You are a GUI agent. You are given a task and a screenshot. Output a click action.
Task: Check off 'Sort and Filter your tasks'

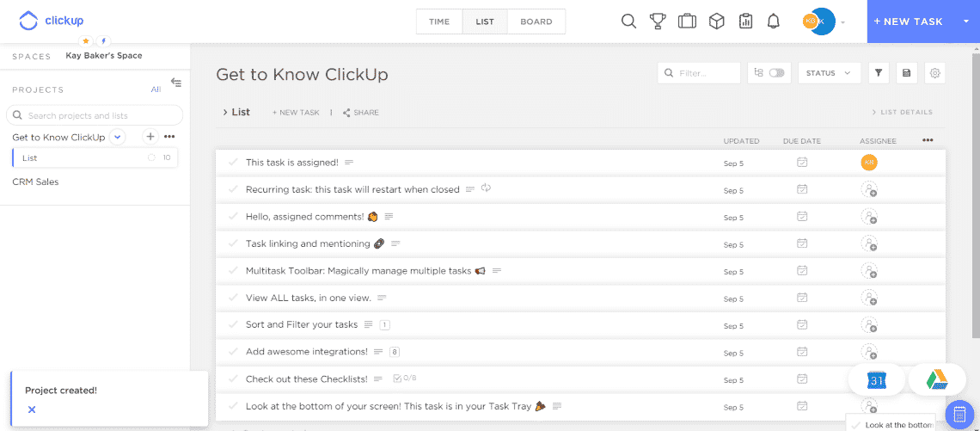(233, 324)
